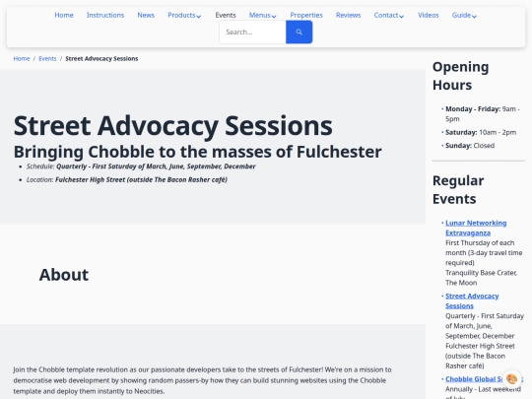Click the Regular Events heading
This screenshot has height=399, width=532.
click(x=458, y=190)
